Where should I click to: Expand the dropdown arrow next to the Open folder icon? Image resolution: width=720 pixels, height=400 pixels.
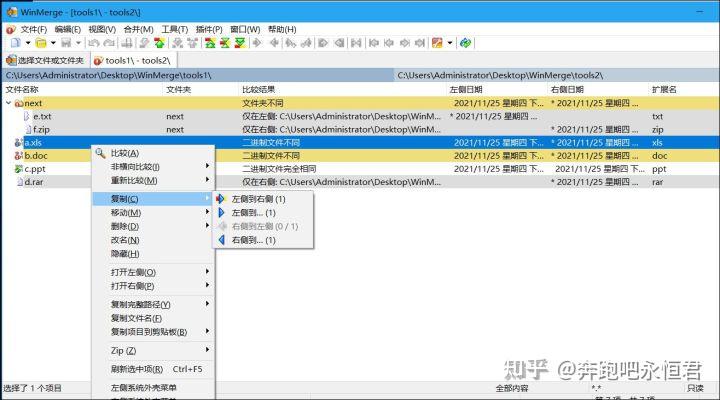[x=53, y=43]
